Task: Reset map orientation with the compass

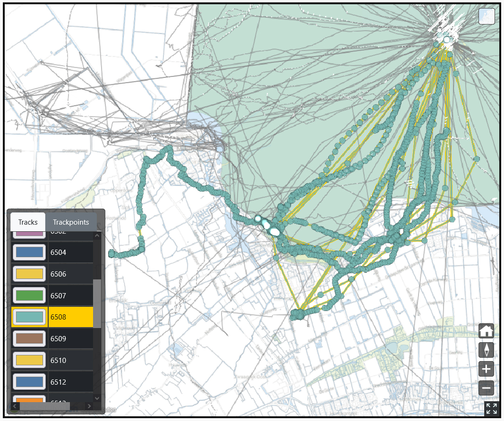Action: coord(486,350)
